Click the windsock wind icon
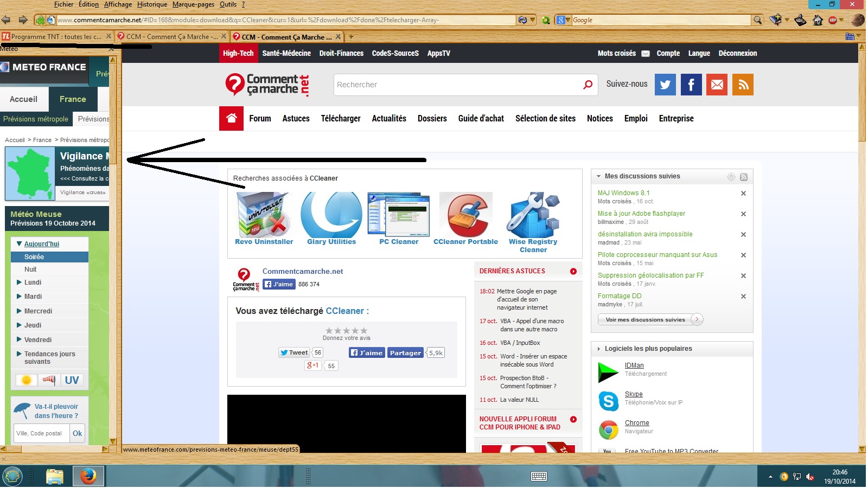The height and width of the screenshot is (488, 868). (x=49, y=380)
